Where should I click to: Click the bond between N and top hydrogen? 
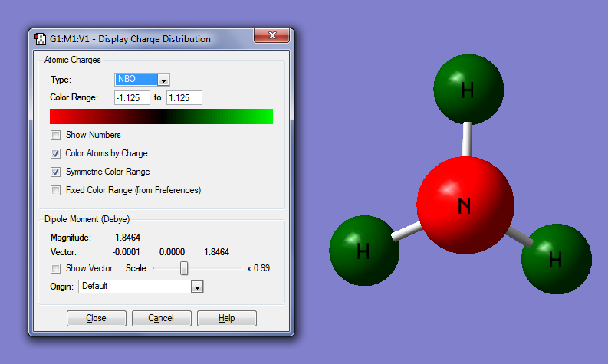[467, 139]
